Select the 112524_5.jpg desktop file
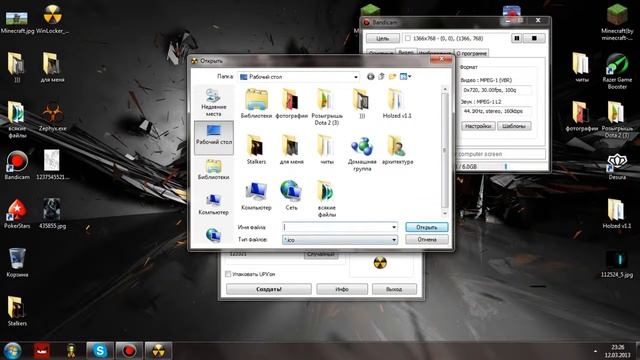 coord(617,263)
